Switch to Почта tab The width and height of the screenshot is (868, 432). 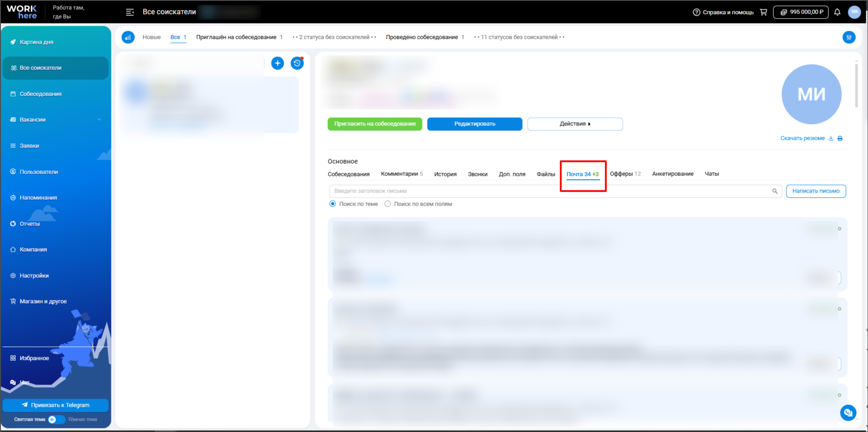tap(583, 175)
